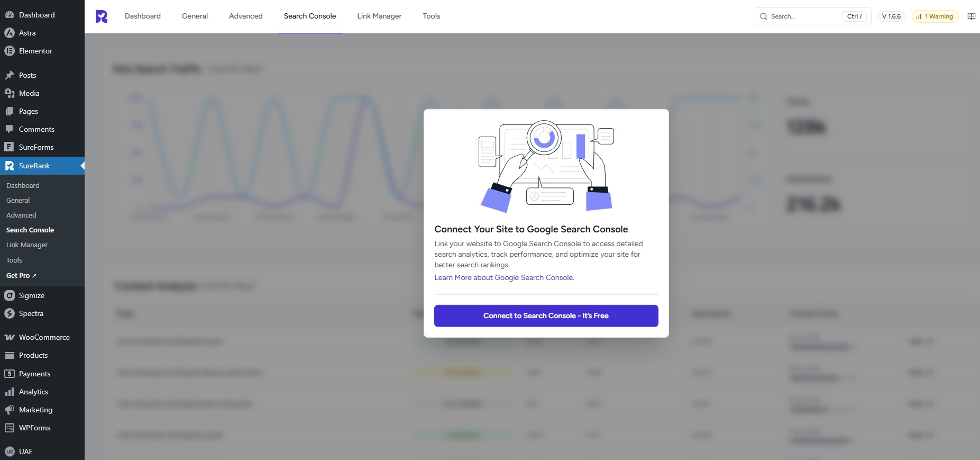Image resolution: width=980 pixels, height=460 pixels.
Task: Switch to the Advanced tab
Action: point(246,16)
